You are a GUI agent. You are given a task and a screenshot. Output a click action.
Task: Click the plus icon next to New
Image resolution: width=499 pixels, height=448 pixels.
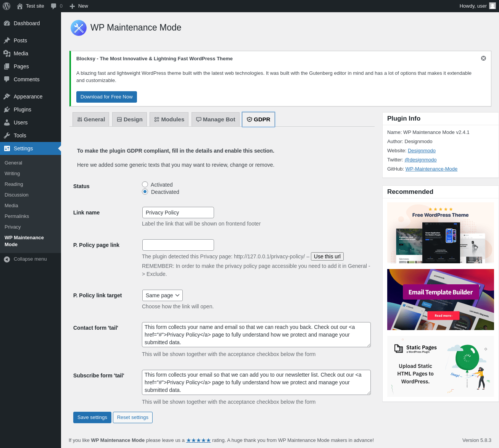pos(72,6)
